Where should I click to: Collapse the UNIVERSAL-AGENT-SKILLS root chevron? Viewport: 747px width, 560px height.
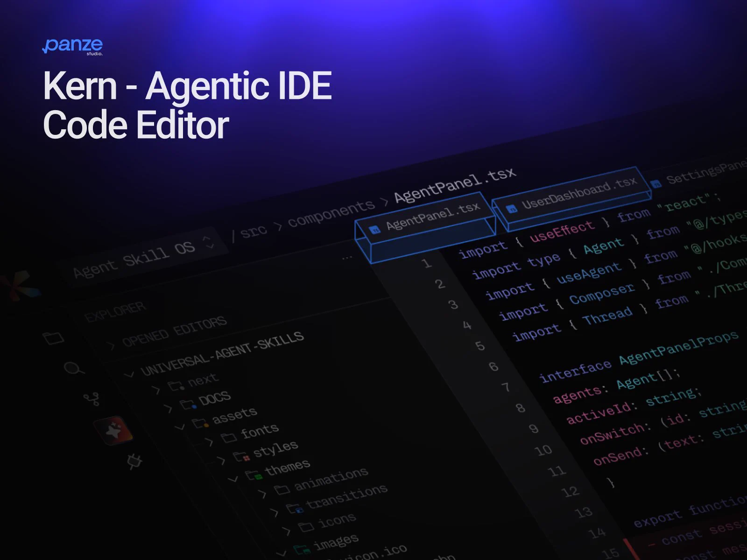[x=129, y=374]
